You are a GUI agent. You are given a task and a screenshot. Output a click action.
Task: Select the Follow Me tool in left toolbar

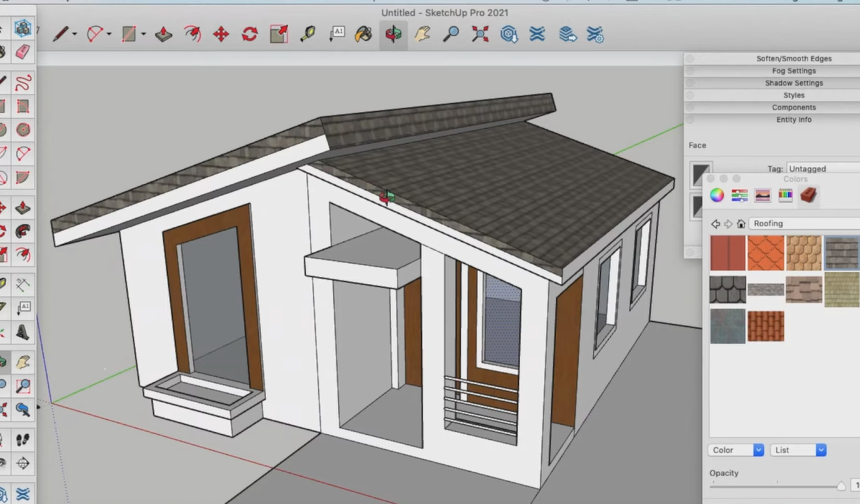[x=23, y=231]
